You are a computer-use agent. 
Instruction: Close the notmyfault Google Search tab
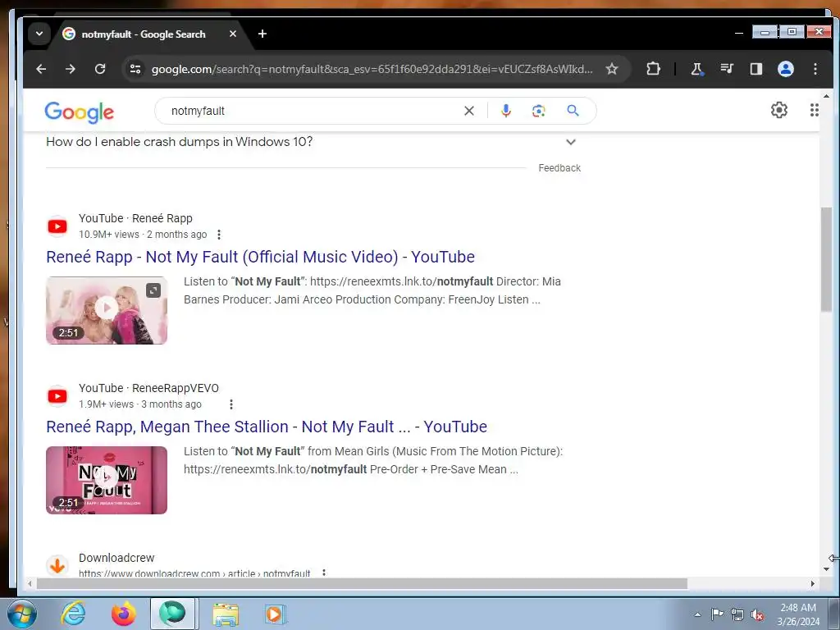232,34
